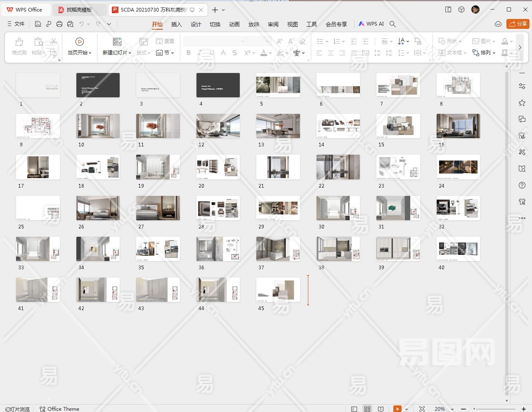
Task: Click the print icon
Action: tap(59, 24)
